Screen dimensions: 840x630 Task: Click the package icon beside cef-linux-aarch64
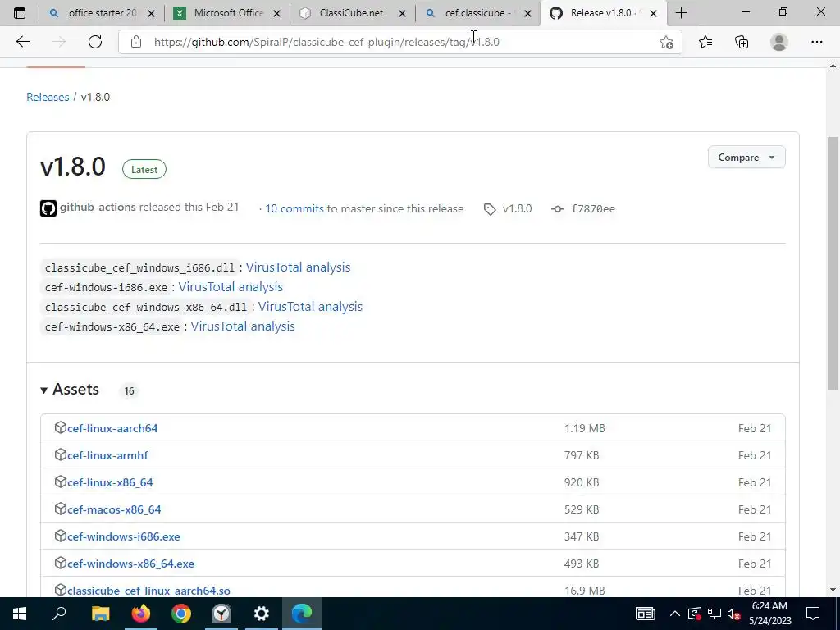pos(60,427)
